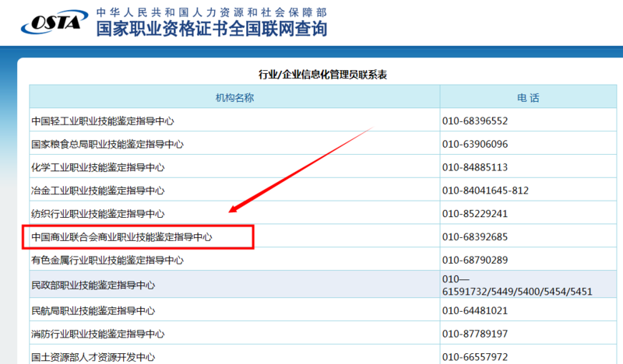
Task: Select 消防行业职业技能鉴定指导中心 entry
Action: click(x=97, y=334)
